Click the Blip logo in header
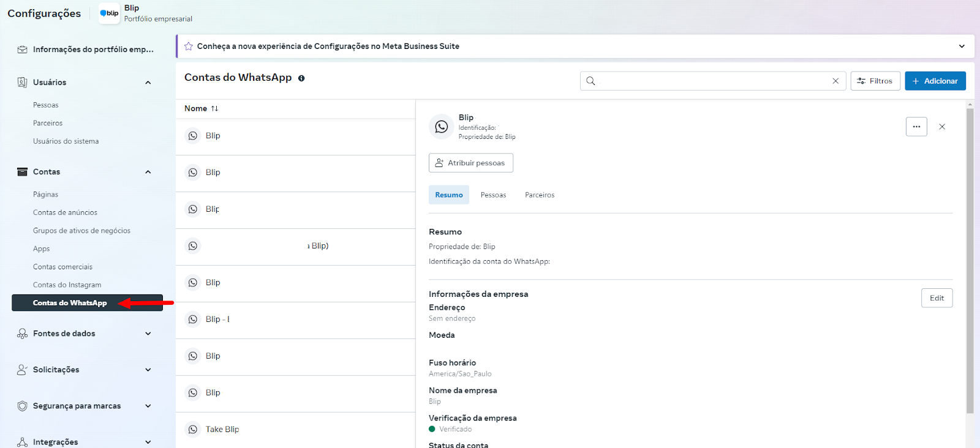Viewport: 980px width, 448px height. pos(109,13)
